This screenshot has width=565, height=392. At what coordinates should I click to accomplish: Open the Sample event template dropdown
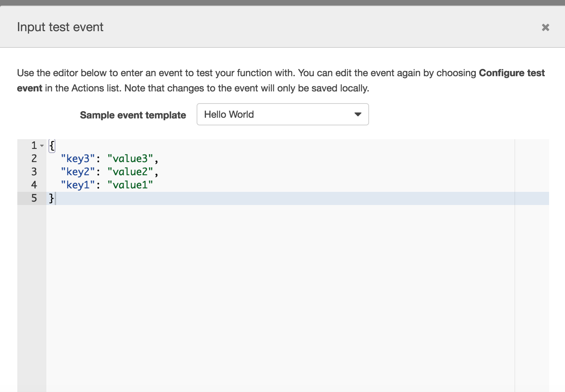[282, 114]
